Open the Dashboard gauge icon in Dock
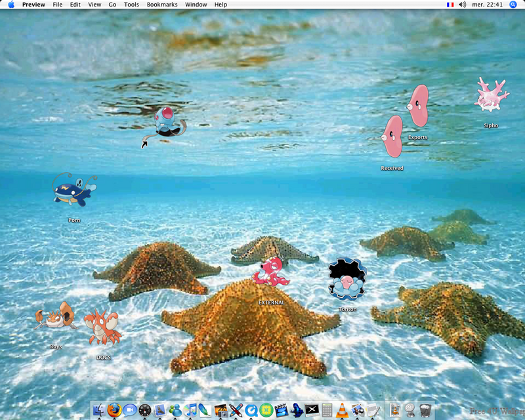Screen dimensions: 525x420 point(145,410)
